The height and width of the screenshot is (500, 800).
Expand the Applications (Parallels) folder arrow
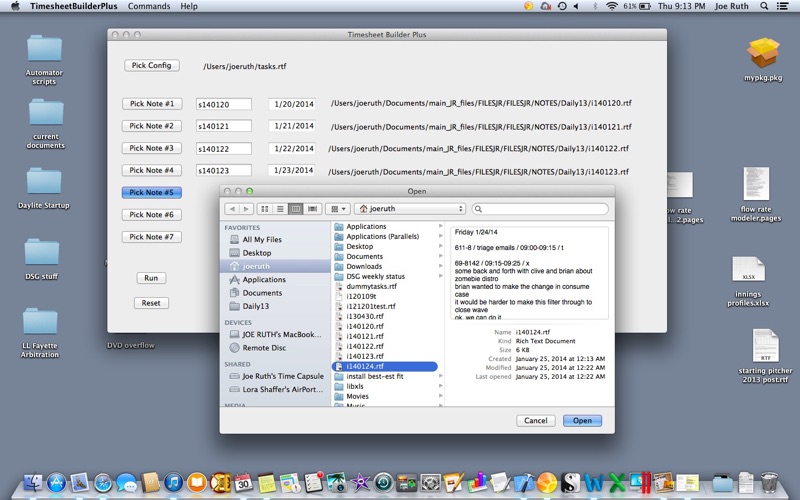(440, 236)
